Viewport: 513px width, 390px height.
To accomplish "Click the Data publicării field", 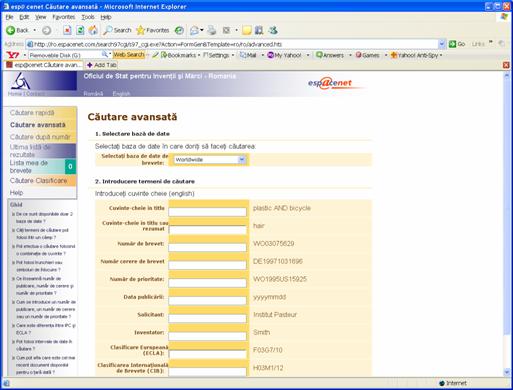I will pos(207,301).
